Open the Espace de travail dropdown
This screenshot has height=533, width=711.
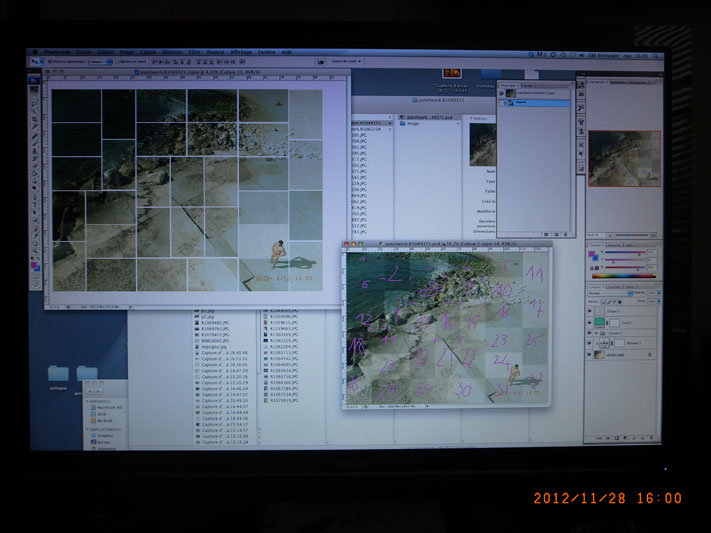[x=347, y=61]
